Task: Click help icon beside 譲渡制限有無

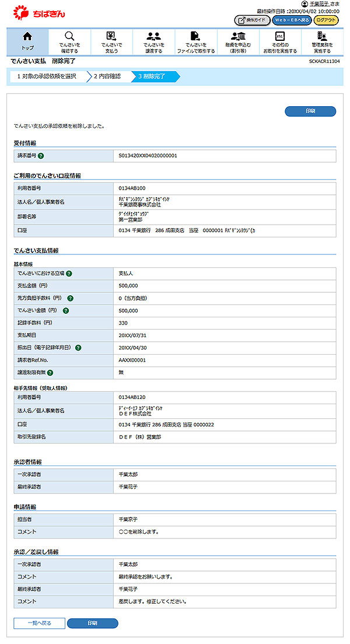Action: click(50, 373)
